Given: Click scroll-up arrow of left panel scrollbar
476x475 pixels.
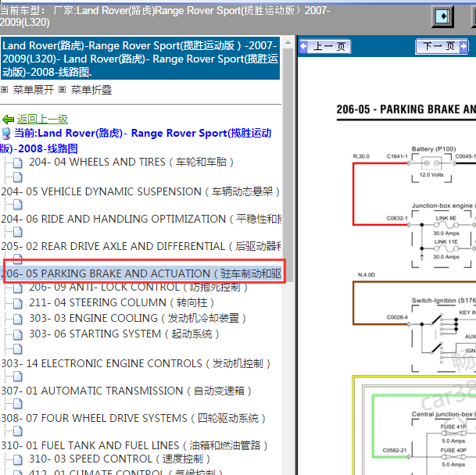Looking at the screenshot, I should click(288, 43).
